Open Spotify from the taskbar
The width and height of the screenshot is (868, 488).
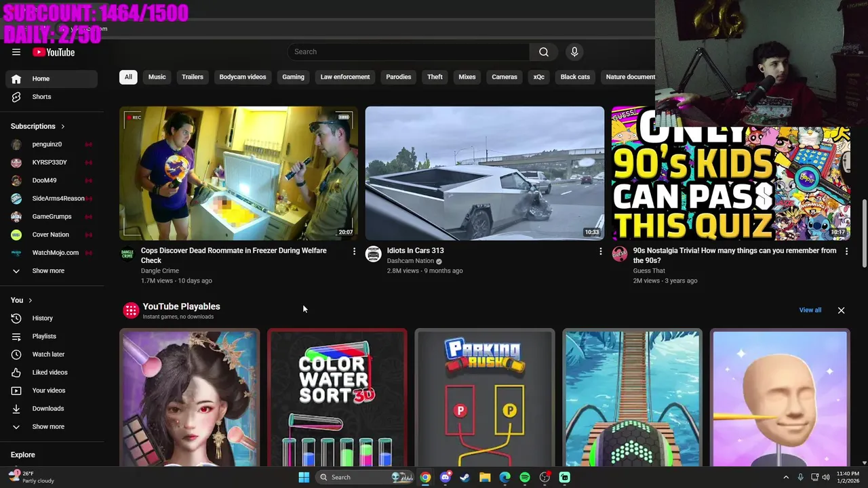[x=525, y=477]
